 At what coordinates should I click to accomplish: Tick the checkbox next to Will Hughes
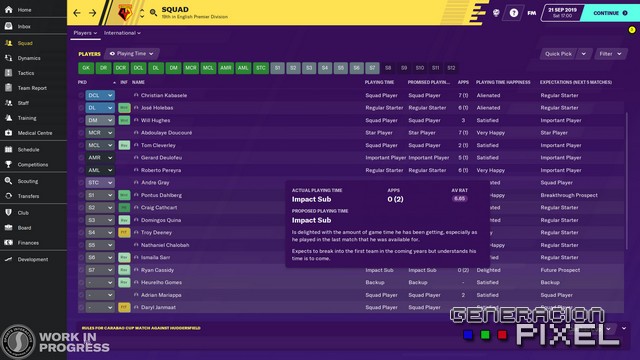tap(81, 120)
